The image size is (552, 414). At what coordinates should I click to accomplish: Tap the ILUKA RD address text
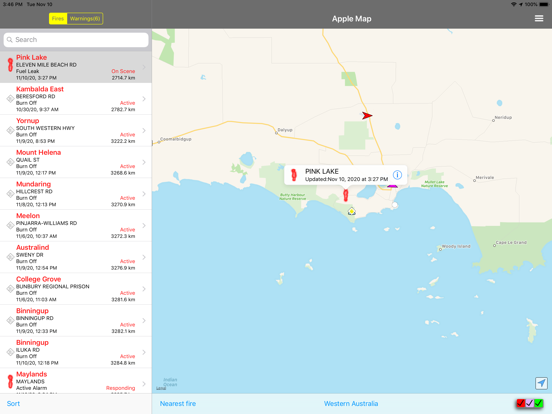click(28, 350)
